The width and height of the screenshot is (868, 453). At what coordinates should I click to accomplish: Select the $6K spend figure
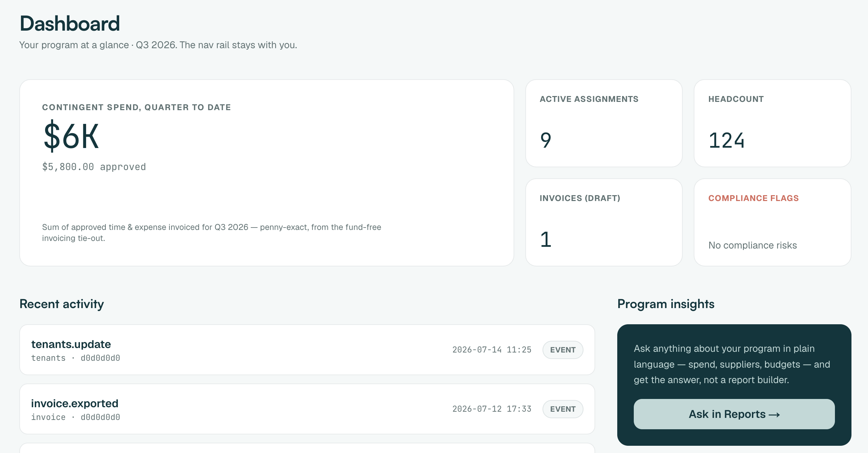(71, 136)
